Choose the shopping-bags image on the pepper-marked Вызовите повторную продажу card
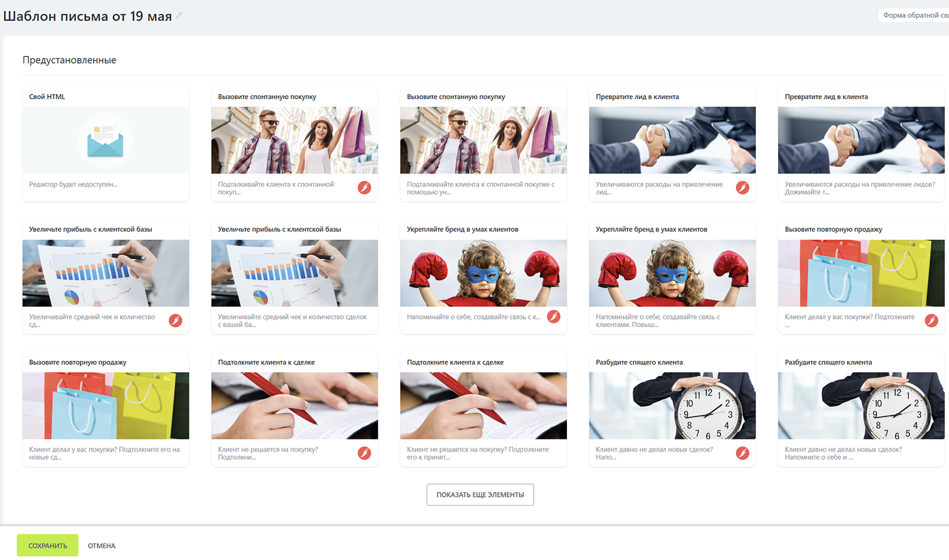The image size is (949, 560). [861, 273]
